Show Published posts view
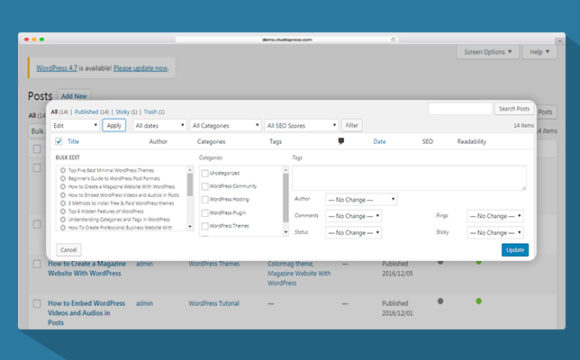580x360 pixels. (87, 112)
